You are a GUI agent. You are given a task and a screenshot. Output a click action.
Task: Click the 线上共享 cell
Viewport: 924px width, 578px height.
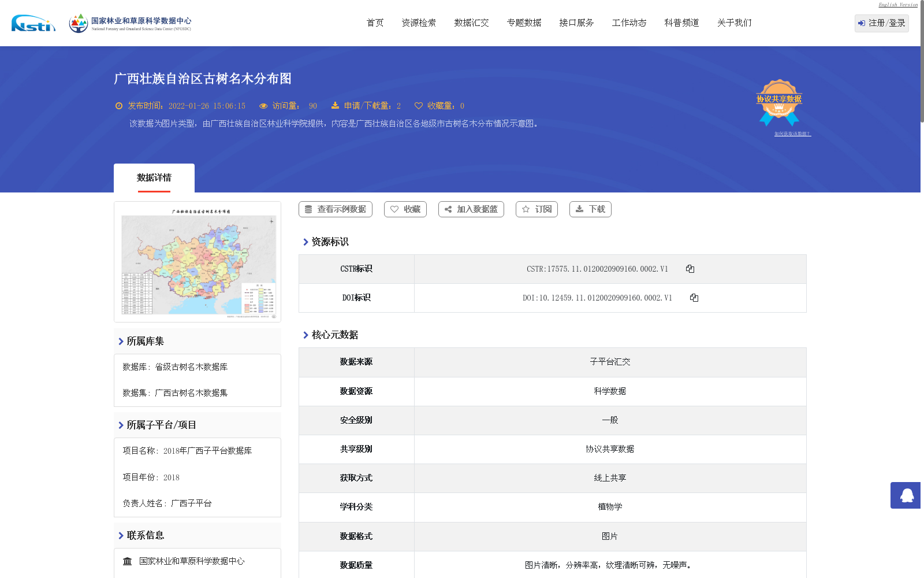[x=610, y=478]
